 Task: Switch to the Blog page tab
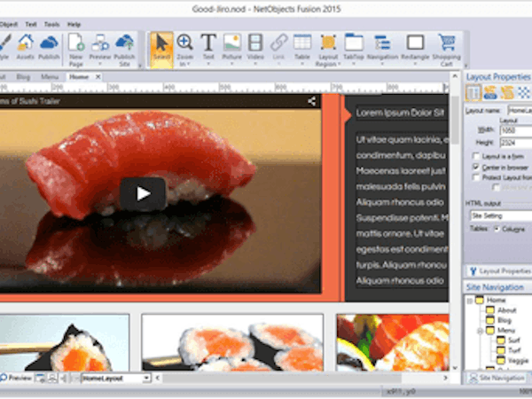click(x=23, y=77)
